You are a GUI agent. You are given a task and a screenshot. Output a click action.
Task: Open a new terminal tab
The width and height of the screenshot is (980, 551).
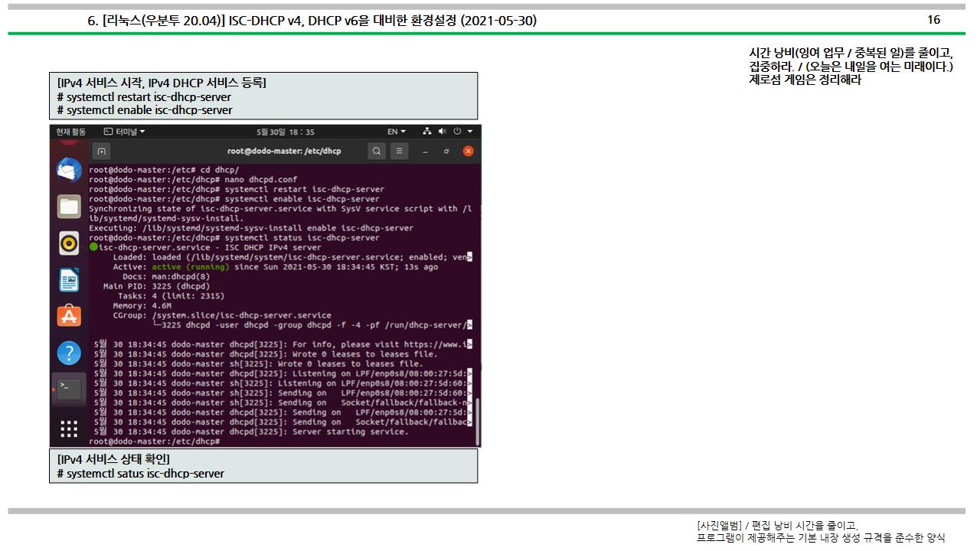tap(102, 151)
